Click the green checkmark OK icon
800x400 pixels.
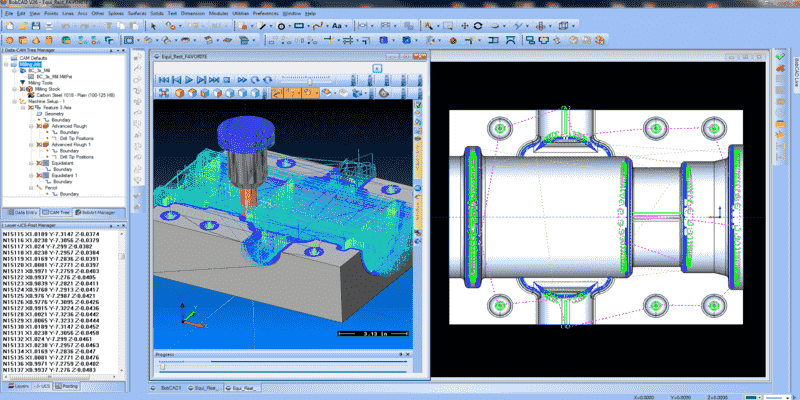780,56
